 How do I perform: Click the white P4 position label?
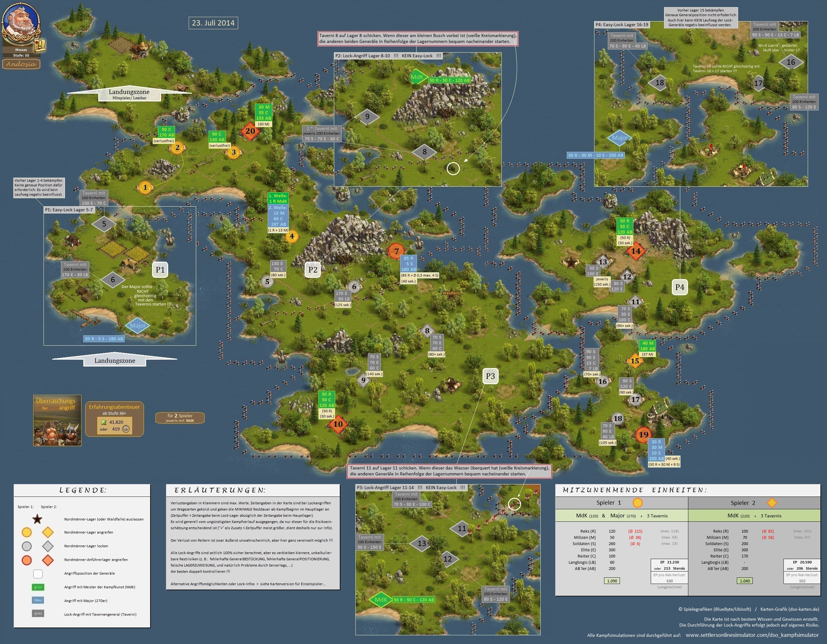click(680, 287)
